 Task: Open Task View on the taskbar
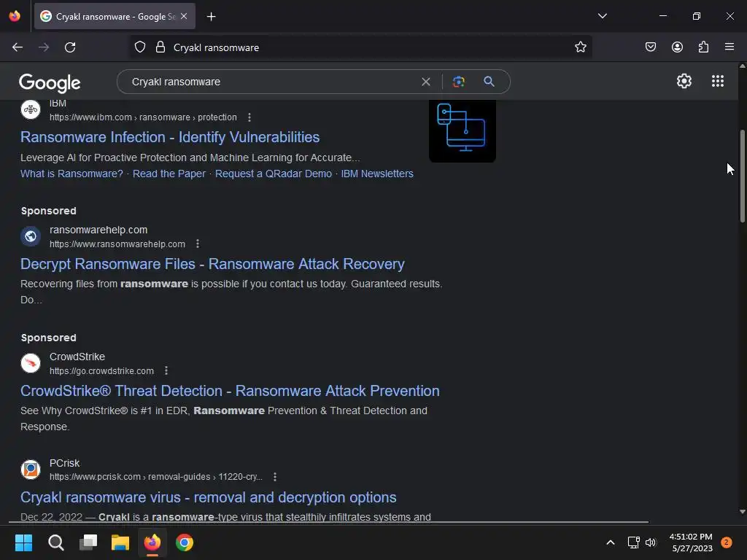[x=88, y=542]
